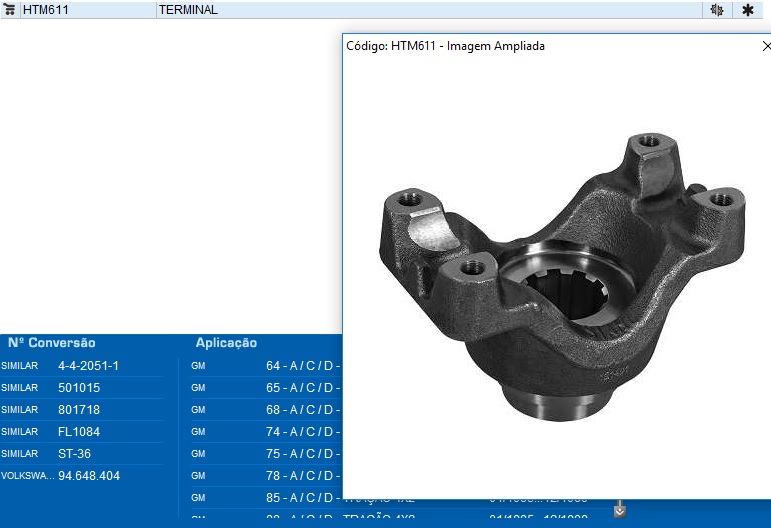Select conversion number 4-4-2051-1
The image size is (771, 528).
click(x=88, y=366)
